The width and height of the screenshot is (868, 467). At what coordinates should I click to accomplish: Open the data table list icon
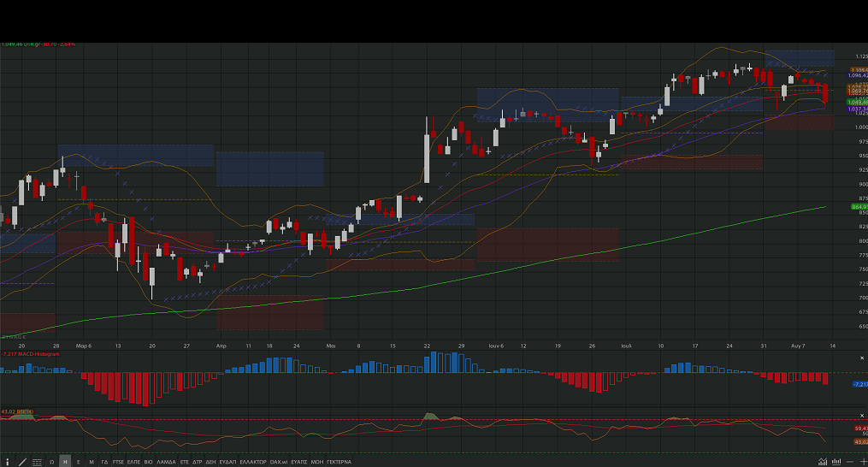(x=37, y=462)
